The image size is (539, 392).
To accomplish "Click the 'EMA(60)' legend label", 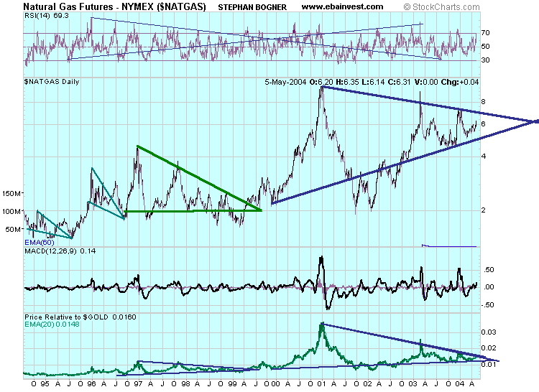I will [40, 243].
